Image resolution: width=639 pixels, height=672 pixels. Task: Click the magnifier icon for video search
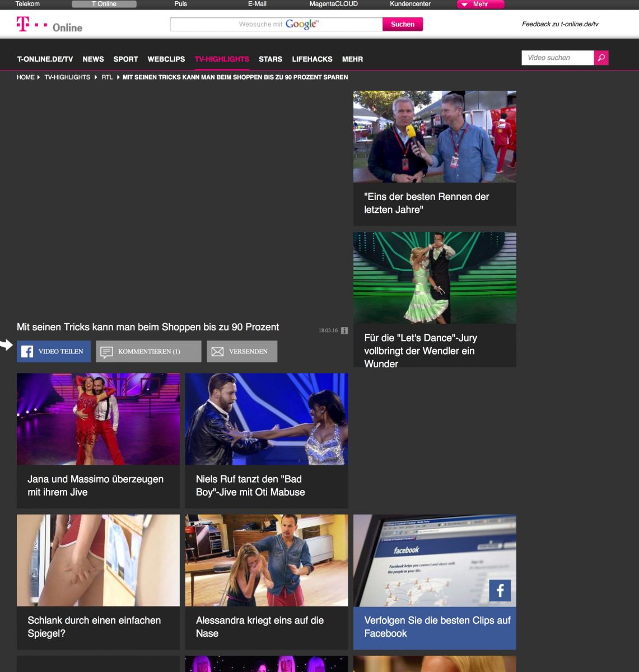601,58
